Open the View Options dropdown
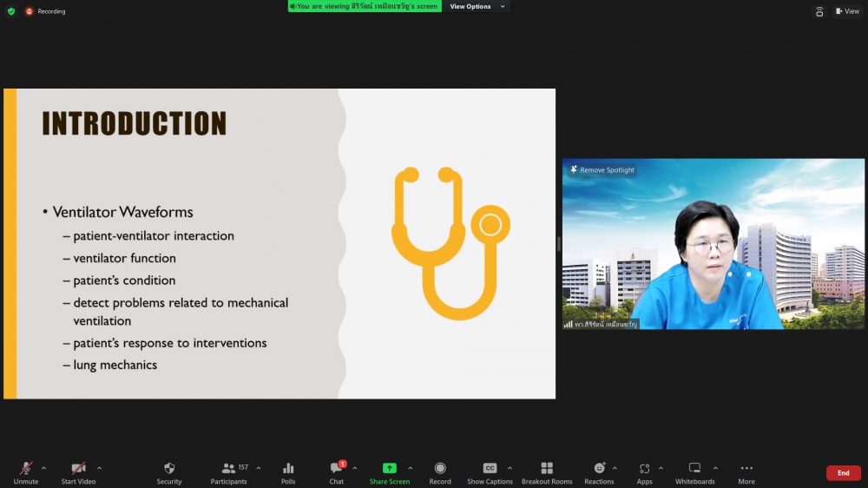Viewport: 868px width, 488px height. [x=477, y=6]
